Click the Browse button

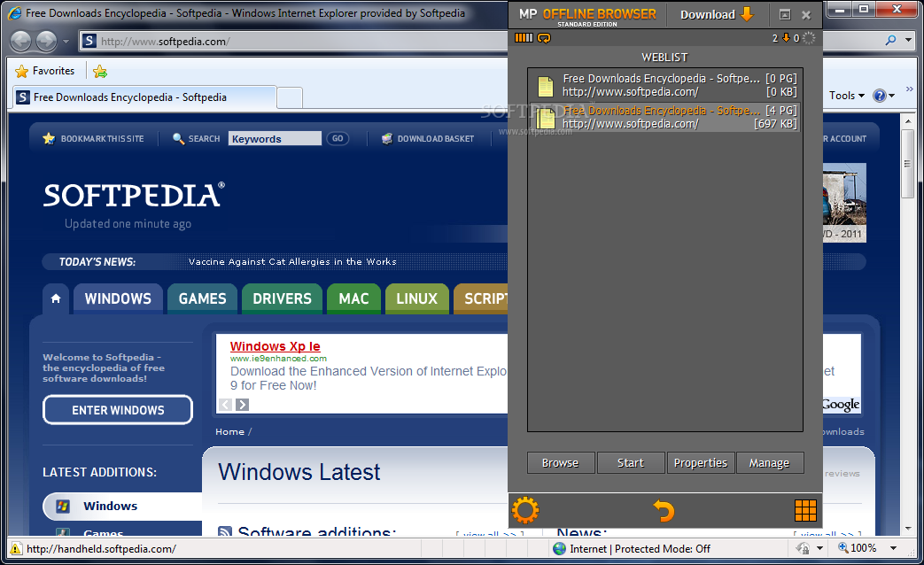click(561, 462)
